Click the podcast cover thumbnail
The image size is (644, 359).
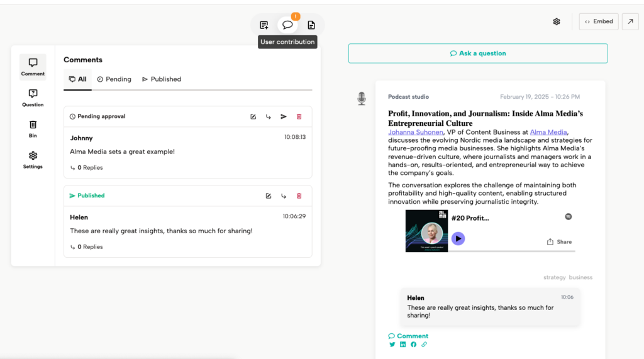426,231
